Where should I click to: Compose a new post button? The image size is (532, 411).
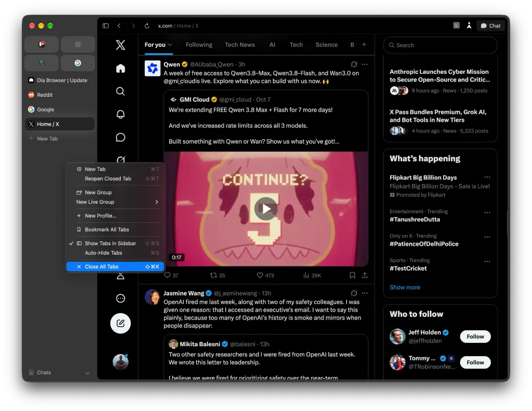(120, 323)
